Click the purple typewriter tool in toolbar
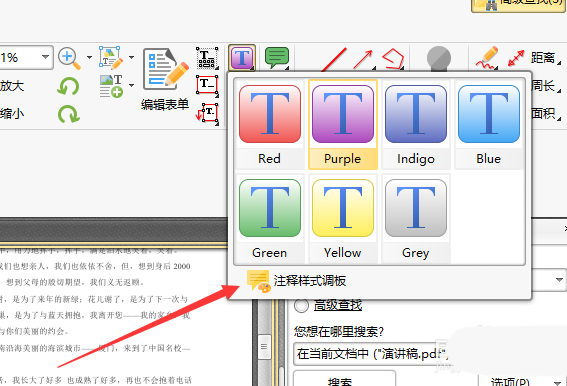567x386 pixels. pos(242,58)
